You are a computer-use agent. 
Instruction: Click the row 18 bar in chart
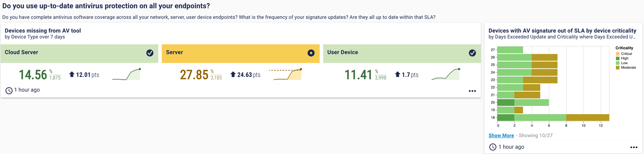click(x=553, y=118)
